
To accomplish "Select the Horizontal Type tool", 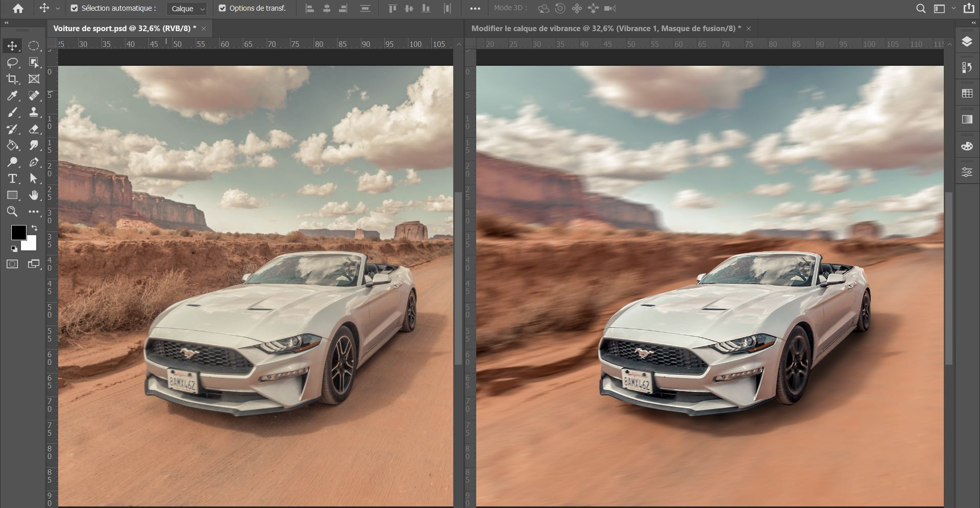I will click(12, 179).
